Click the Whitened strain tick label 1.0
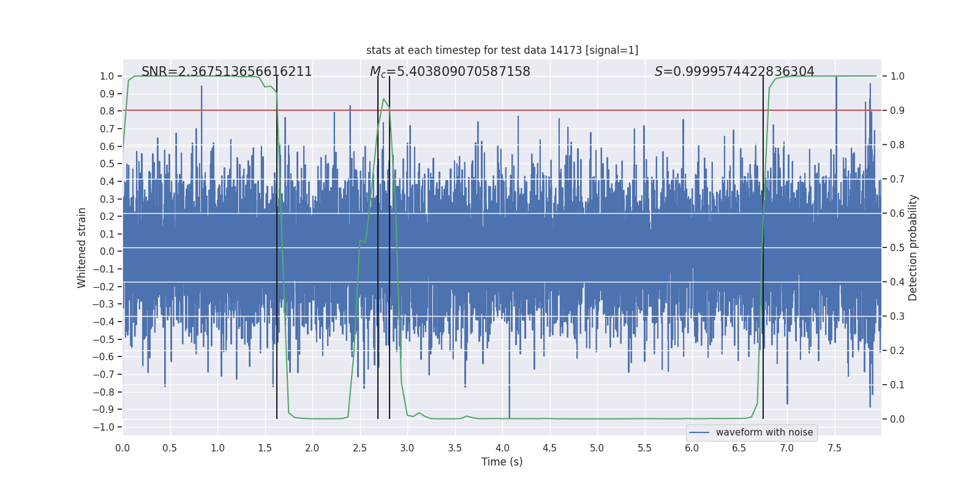 tap(107, 77)
